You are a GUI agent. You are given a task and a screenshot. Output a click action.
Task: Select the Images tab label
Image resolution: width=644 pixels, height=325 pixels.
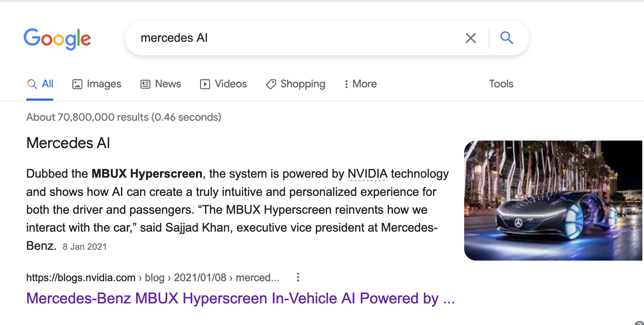(x=104, y=84)
